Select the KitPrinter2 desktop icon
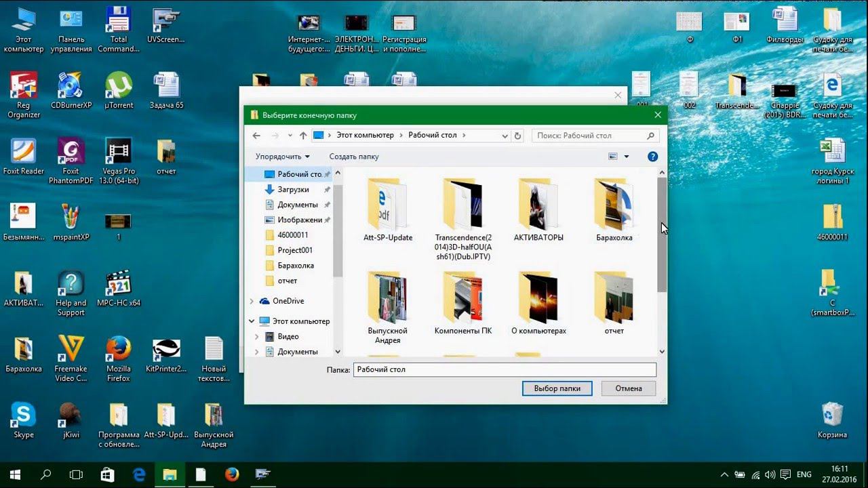 tap(166, 354)
